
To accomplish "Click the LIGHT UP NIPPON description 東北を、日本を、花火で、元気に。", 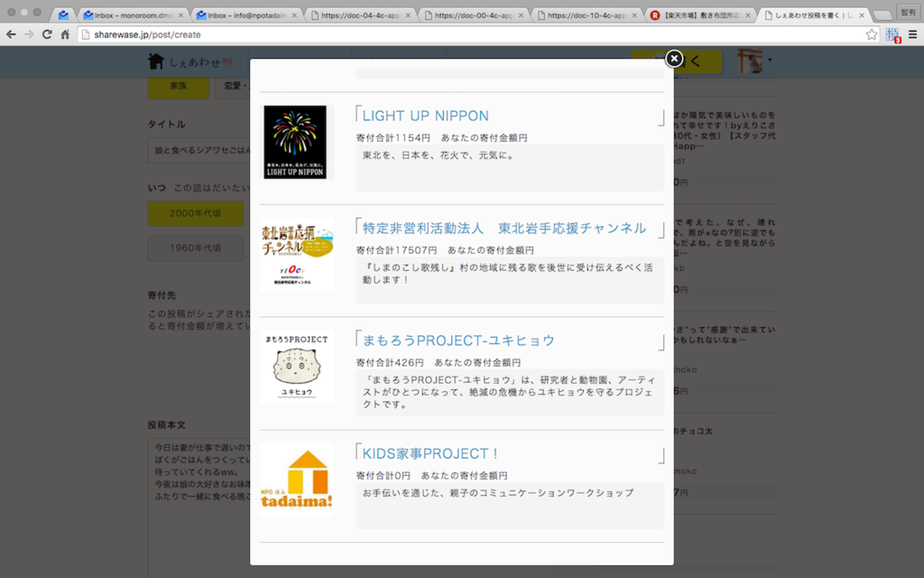I will point(439,155).
